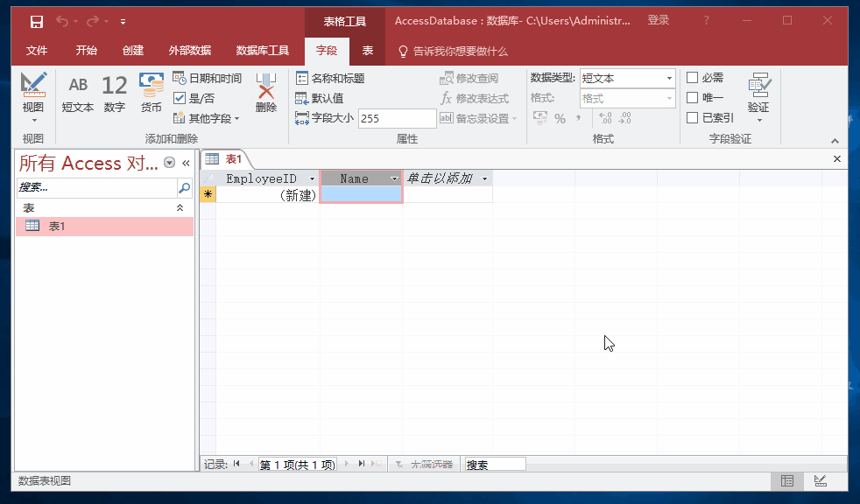Viewport: 860px width, 504px height.
Task: Click the 验证 (validation) button
Action: (758, 96)
